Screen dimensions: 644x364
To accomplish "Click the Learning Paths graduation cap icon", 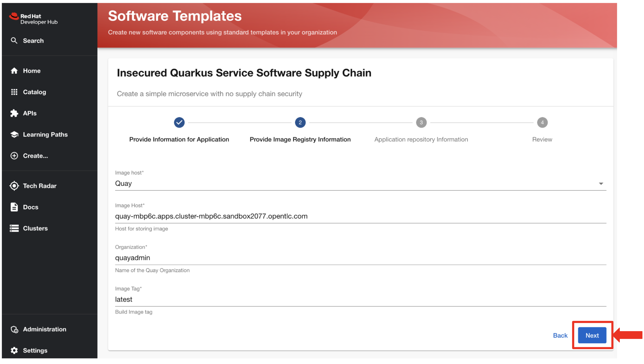I will click(14, 135).
